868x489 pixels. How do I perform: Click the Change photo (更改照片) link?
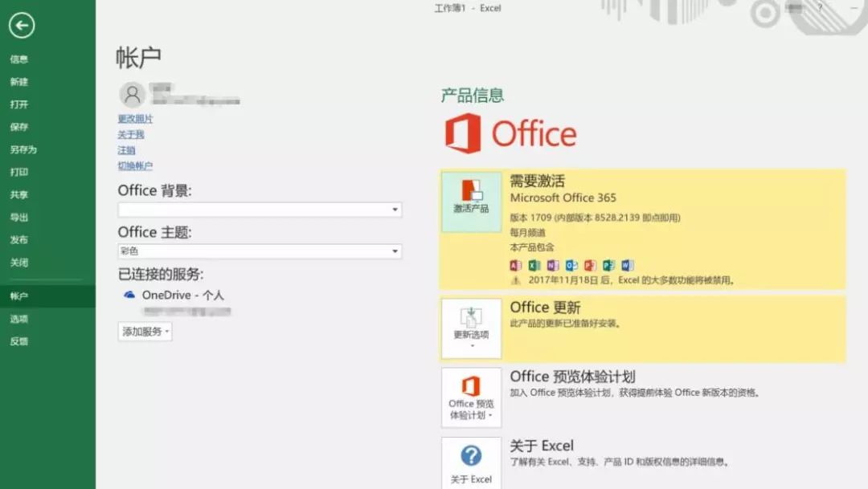pyautogui.click(x=135, y=119)
